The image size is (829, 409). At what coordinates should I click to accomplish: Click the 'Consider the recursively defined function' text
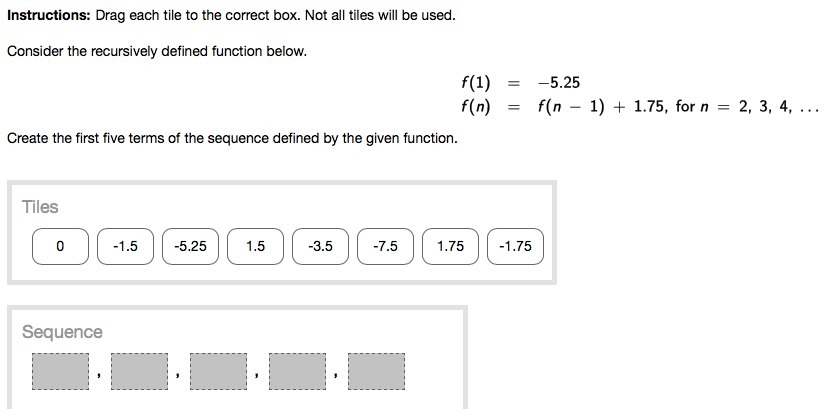pos(157,52)
